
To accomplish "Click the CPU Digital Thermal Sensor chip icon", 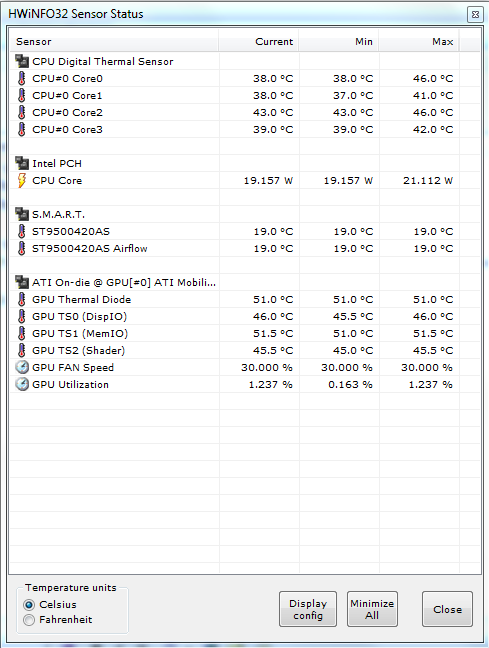I will coord(22,61).
